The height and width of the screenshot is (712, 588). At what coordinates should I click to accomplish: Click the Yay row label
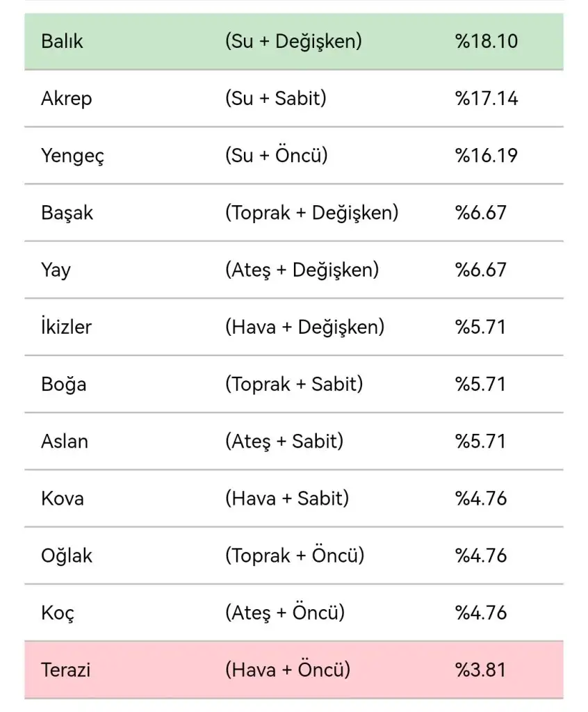click(x=56, y=270)
